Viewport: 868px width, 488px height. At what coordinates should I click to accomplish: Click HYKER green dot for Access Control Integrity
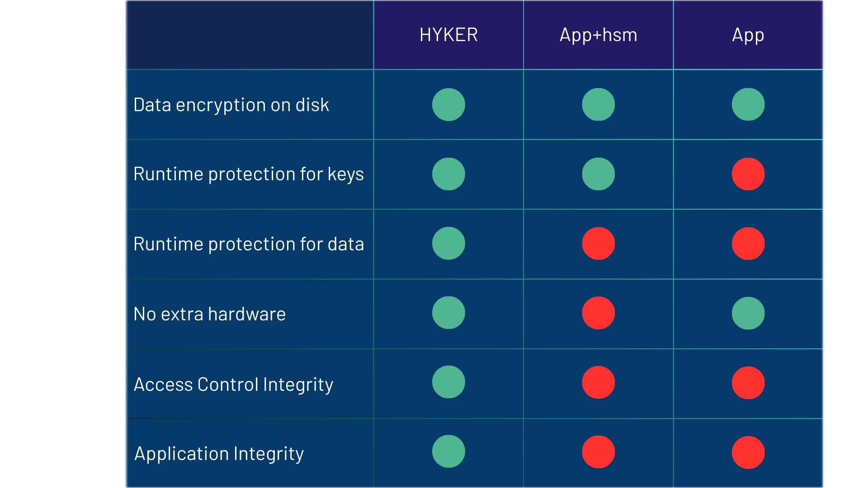(x=448, y=382)
